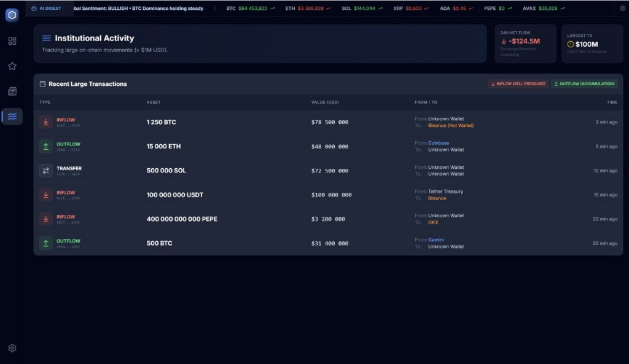The image size is (629, 364).
Task: Open the star watchlist in sidebar
Action: (12, 66)
